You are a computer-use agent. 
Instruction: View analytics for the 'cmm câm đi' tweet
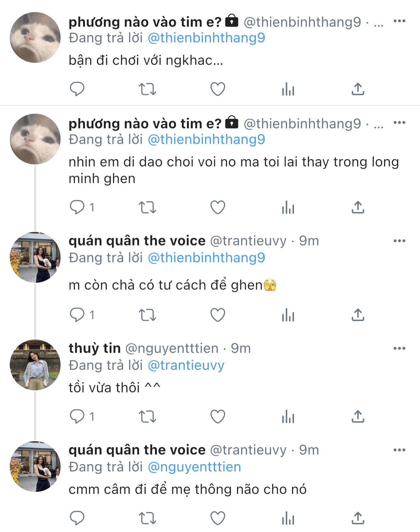click(288, 518)
